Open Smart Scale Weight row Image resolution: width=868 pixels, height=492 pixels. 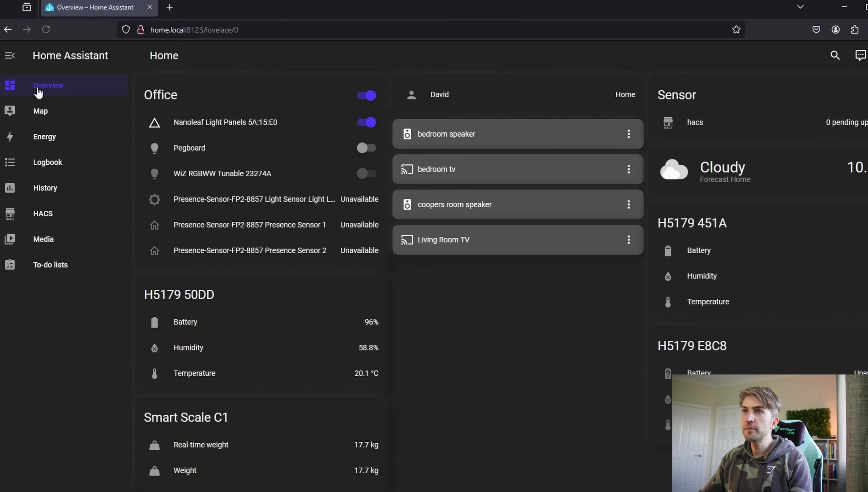tap(261, 471)
